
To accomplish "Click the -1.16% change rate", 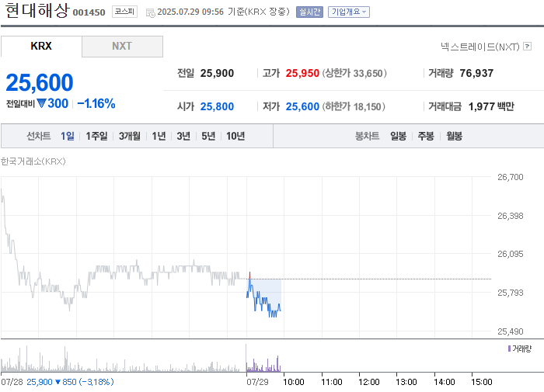I will pos(96,103).
